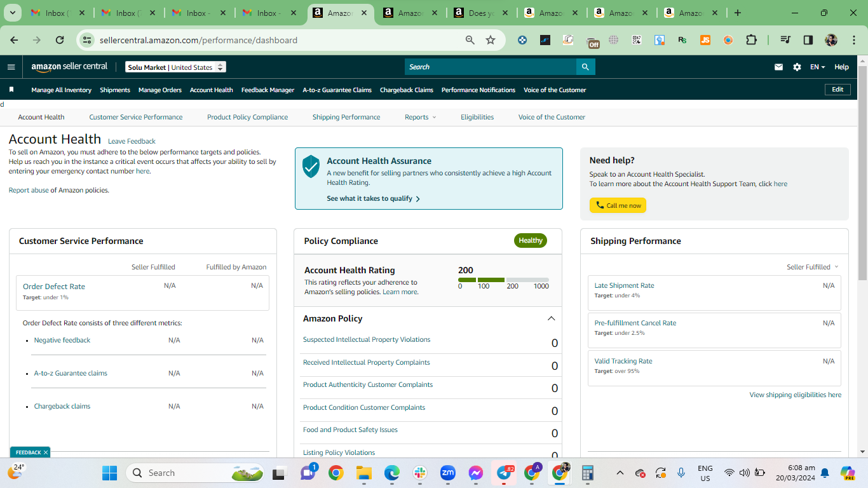Open the Solu Market marketplace switcher
The width and height of the screenshot is (868, 488).
click(175, 67)
